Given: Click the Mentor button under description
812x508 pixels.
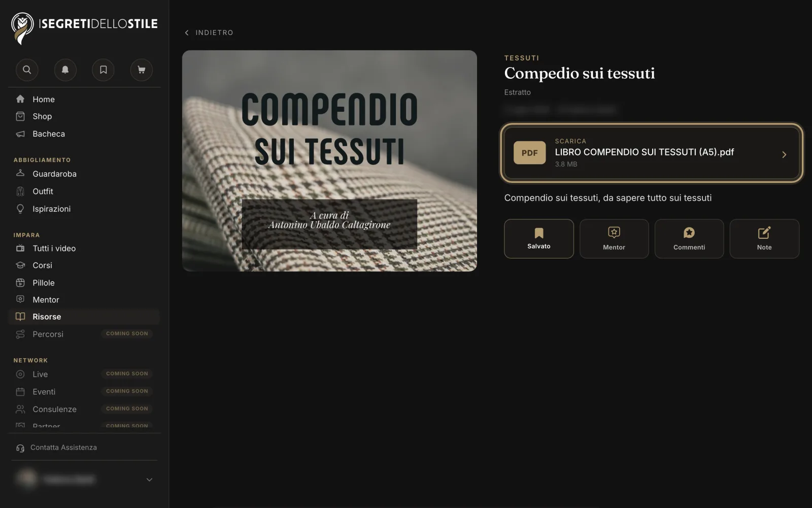Looking at the screenshot, I should 614,239.
